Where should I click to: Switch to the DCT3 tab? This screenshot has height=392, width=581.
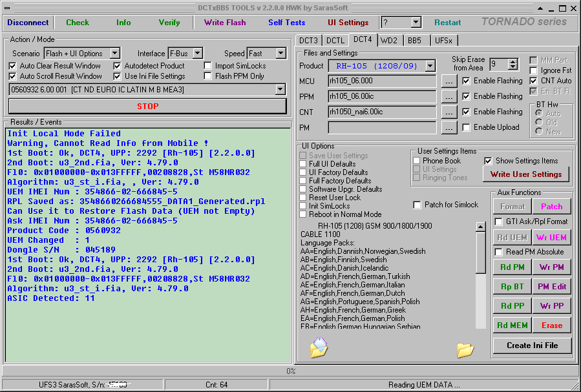point(308,40)
